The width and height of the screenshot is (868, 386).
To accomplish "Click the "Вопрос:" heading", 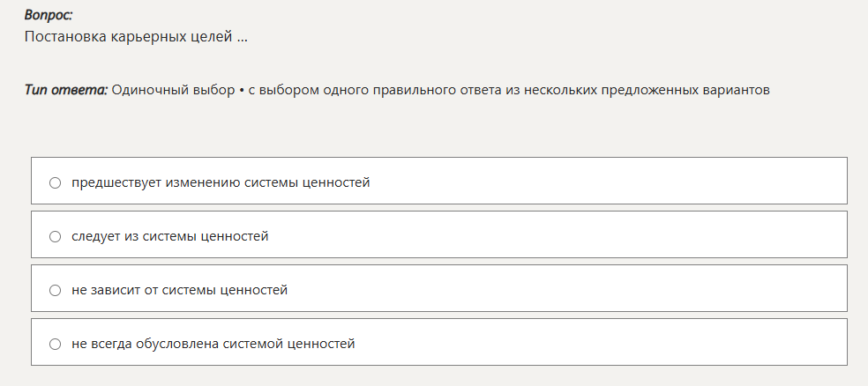I will [x=49, y=15].
